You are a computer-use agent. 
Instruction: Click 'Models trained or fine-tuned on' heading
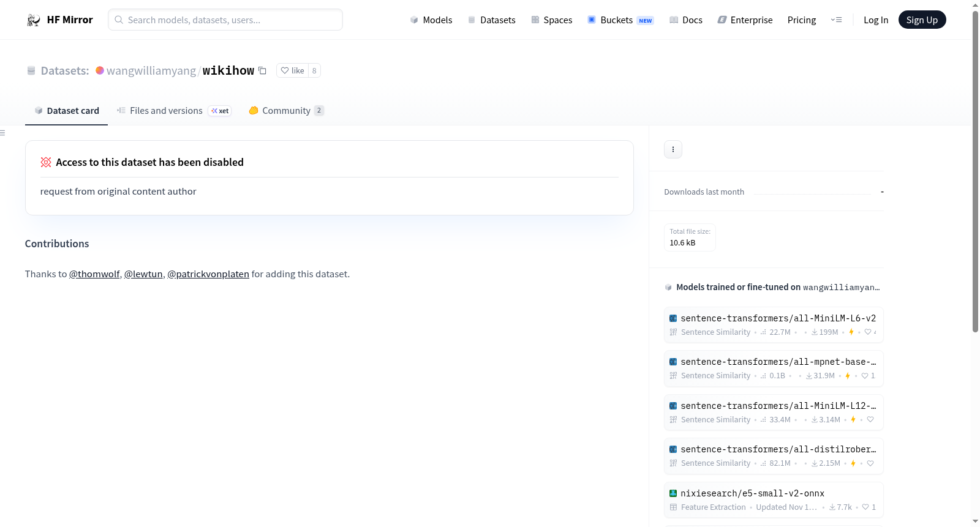click(739, 287)
